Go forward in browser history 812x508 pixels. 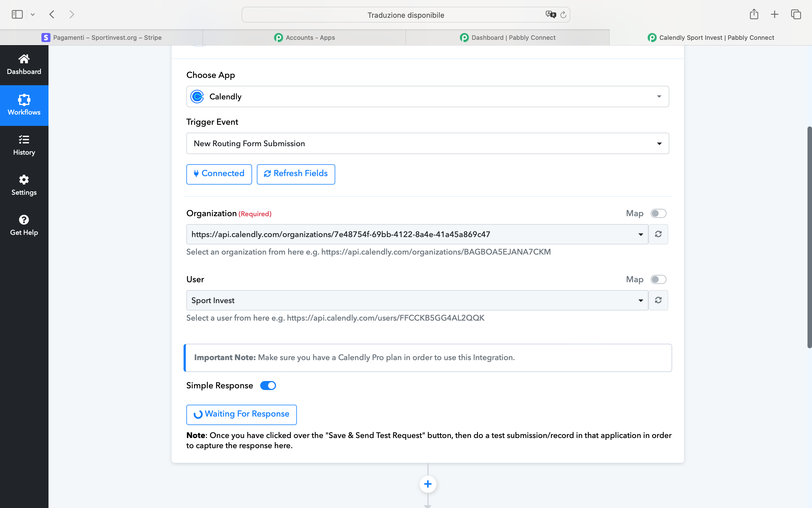pyautogui.click(x=71, y=14)
